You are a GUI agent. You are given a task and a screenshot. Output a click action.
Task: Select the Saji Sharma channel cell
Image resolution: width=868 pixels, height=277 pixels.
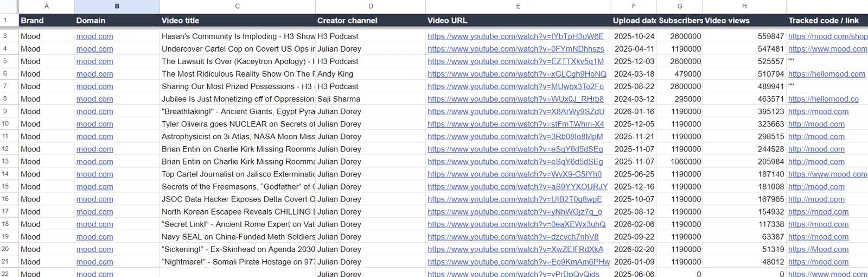coord(371,99)
